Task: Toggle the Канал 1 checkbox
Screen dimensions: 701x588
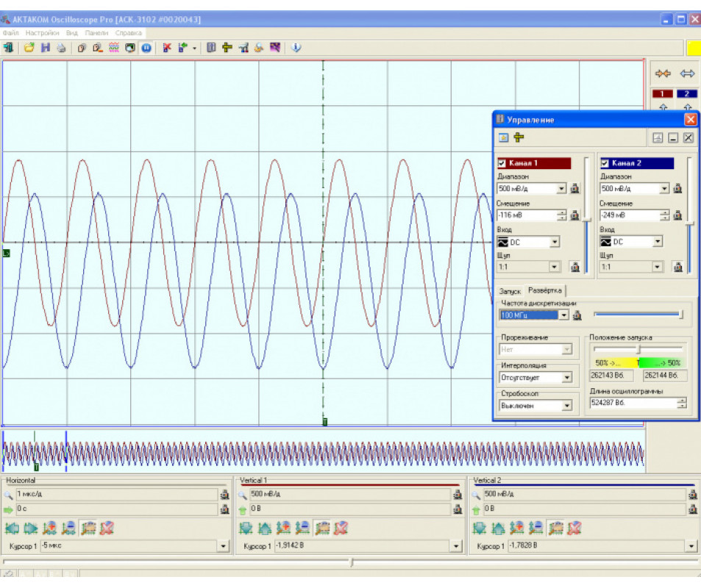Action: pos(502,163)
